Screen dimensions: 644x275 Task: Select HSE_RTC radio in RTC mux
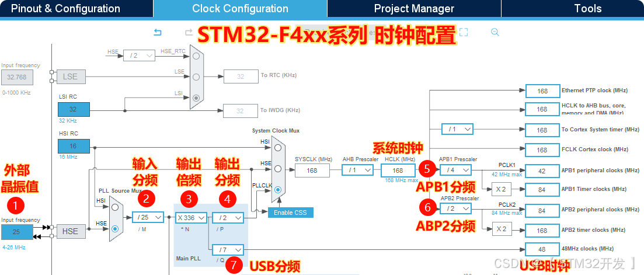(196, 55)
